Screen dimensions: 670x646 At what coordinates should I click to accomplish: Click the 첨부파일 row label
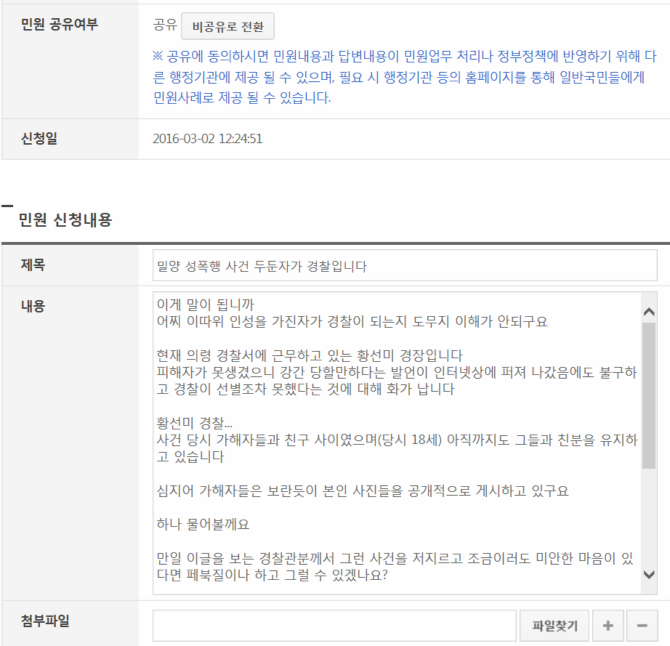[48, 622]
